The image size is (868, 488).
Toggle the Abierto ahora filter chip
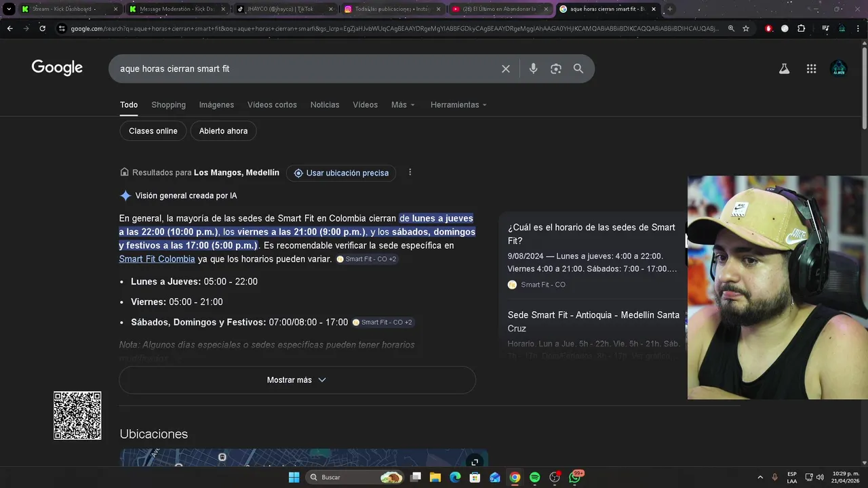pyautogui.click(x=223, y=131)
